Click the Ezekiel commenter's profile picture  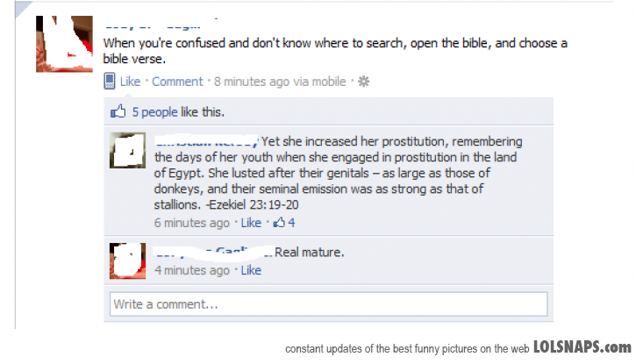click(x=127, y=150)
